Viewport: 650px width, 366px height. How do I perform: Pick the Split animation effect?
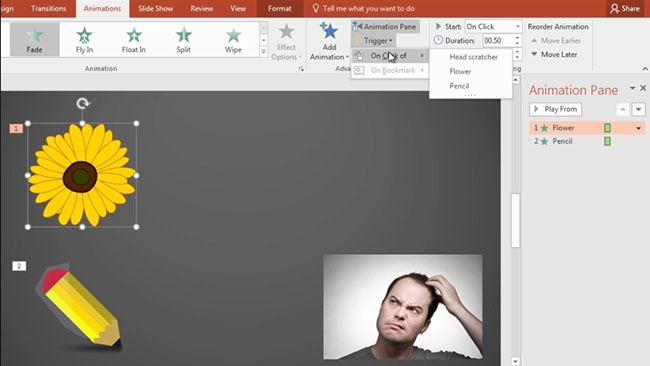(x=183, y=39)
